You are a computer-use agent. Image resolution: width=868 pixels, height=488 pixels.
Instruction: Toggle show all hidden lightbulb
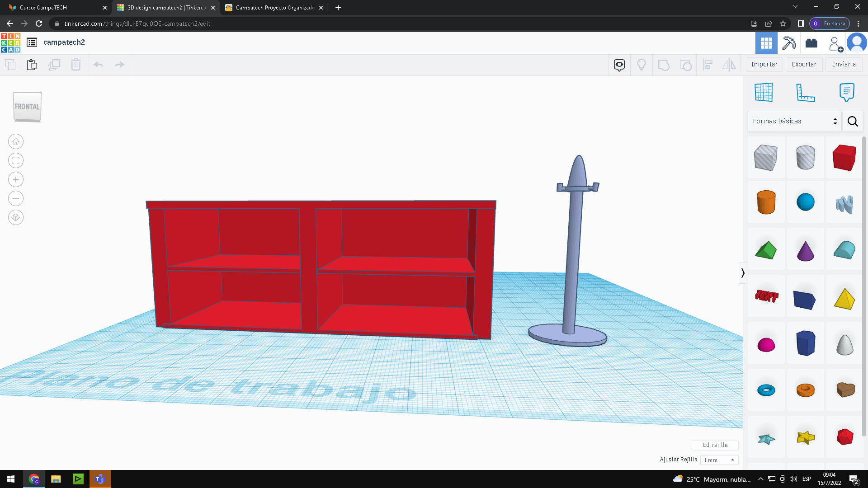(641, 65)
